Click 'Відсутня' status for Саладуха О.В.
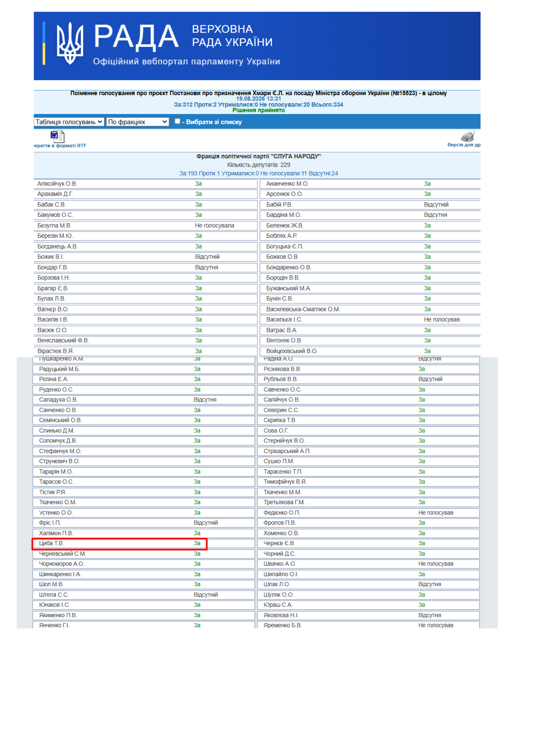This screenshot has height=756, width=534. pos(205,400)
